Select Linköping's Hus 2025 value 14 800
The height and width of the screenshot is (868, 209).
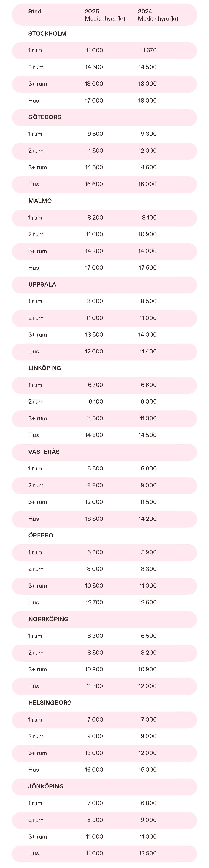(x=94, y=435)
